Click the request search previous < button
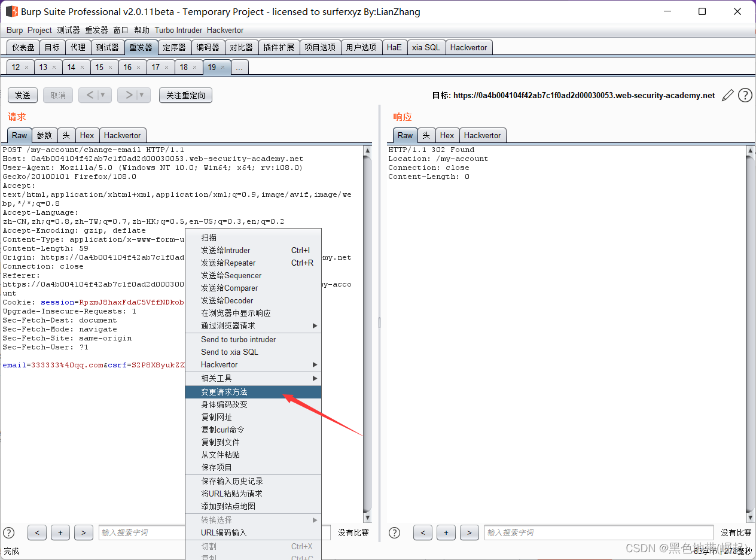The width and height of the screenshot is (756, 560). (x=37, y=532)
